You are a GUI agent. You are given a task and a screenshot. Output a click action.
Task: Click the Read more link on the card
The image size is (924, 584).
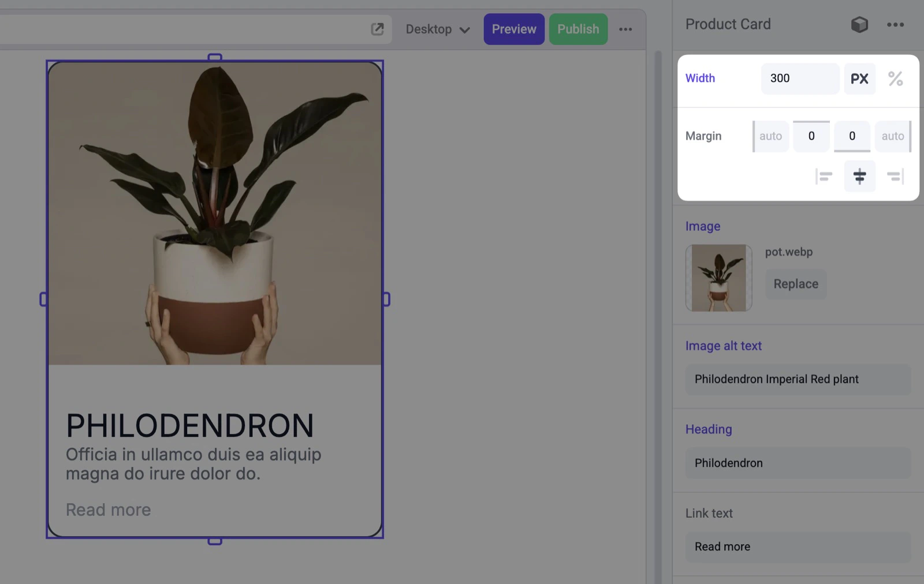pyautogui.click(x=108, y=510)
